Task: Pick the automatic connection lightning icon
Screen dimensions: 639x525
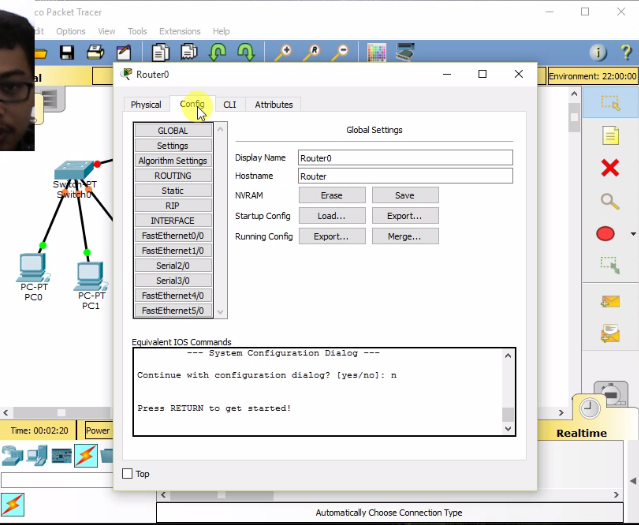Action: pyautogui.click(x=12, y=505)
